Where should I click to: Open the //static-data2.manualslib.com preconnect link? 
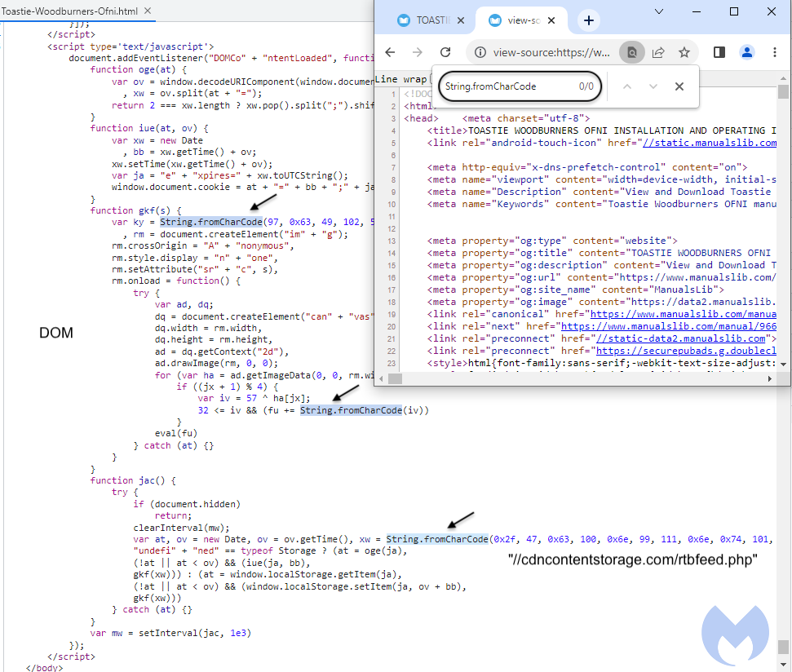click(x=680, y=338)
